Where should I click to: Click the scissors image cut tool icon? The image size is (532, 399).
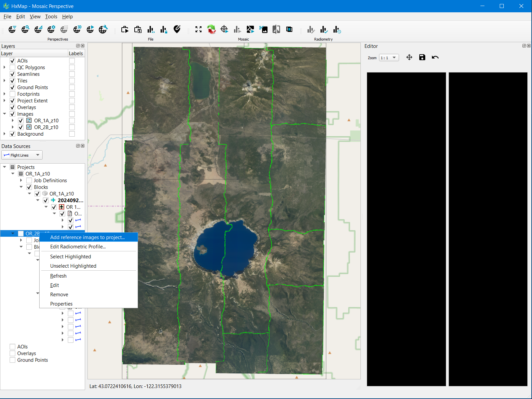click(x=263, y=30)
